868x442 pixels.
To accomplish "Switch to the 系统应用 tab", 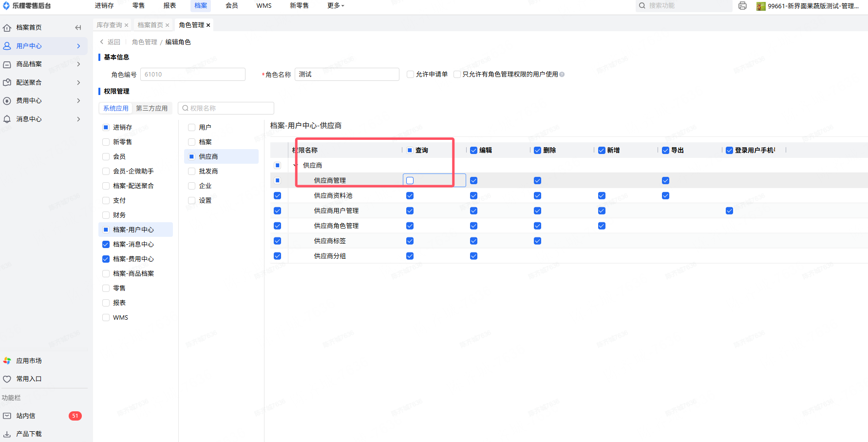I will [116, 108].
